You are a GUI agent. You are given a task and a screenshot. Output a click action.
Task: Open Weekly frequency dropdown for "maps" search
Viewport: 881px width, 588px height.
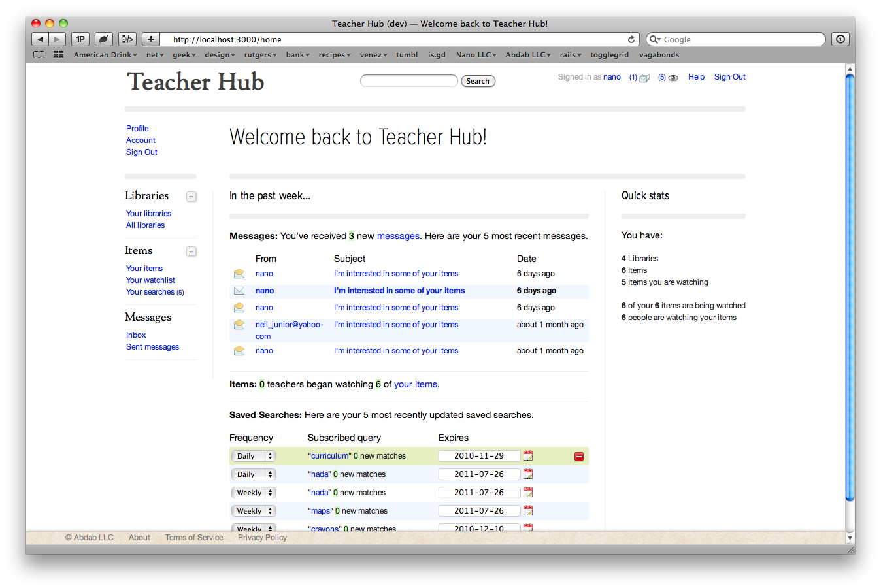point(254,511)
